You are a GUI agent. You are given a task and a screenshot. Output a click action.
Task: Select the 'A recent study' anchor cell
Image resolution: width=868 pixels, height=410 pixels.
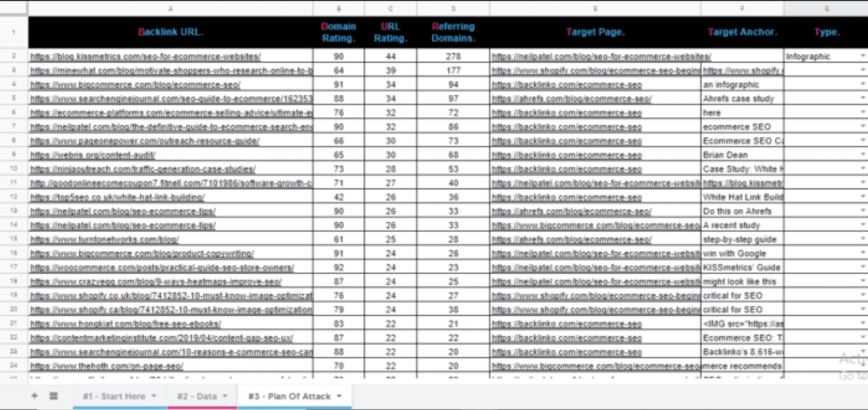click(x=743, y=225)
